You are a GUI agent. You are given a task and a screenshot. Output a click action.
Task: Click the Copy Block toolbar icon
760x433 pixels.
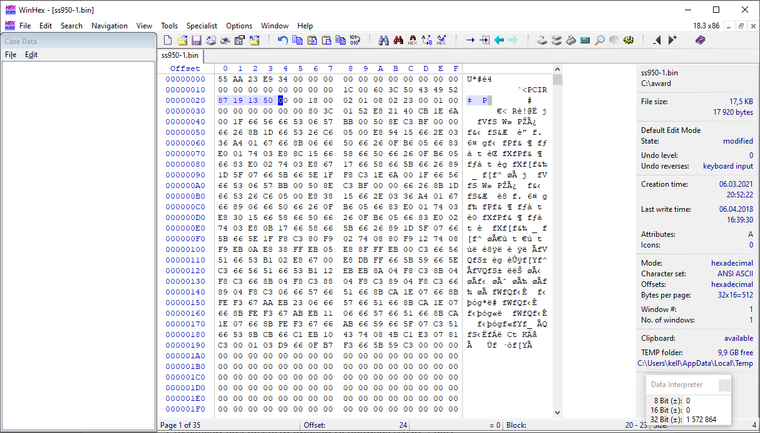(x=297, y=40)
